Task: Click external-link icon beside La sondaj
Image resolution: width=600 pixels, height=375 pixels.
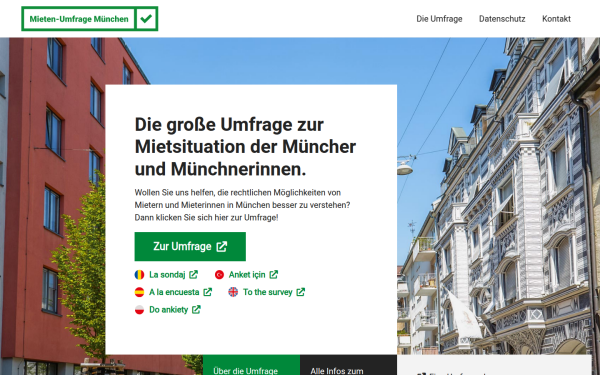Action: 194,274
